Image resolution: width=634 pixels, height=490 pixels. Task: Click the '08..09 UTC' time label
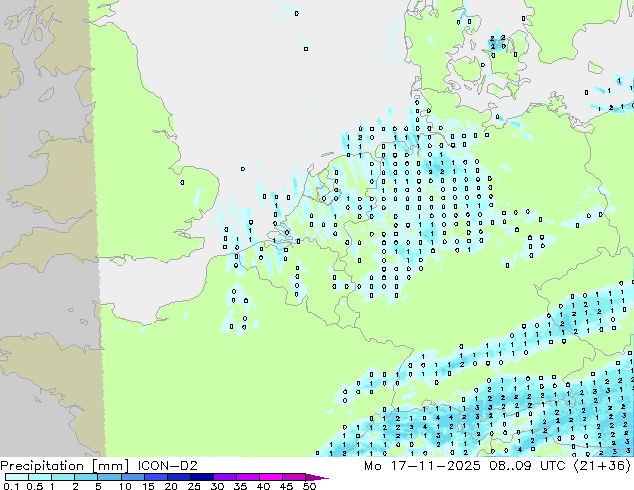[526, 466]
